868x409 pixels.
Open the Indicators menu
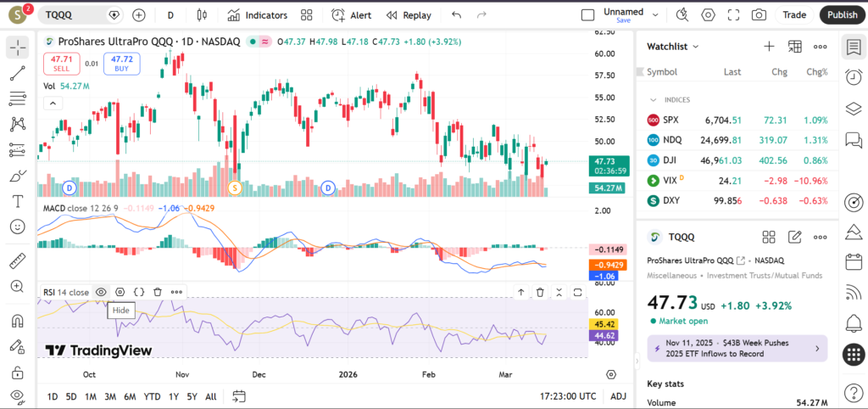[x=258, y=14]
